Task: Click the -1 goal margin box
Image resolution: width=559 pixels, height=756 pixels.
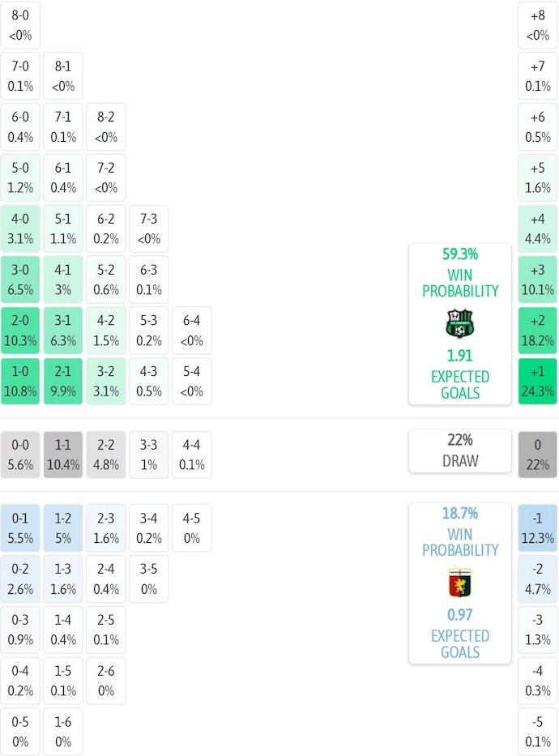Action: (x=537, y=528)
